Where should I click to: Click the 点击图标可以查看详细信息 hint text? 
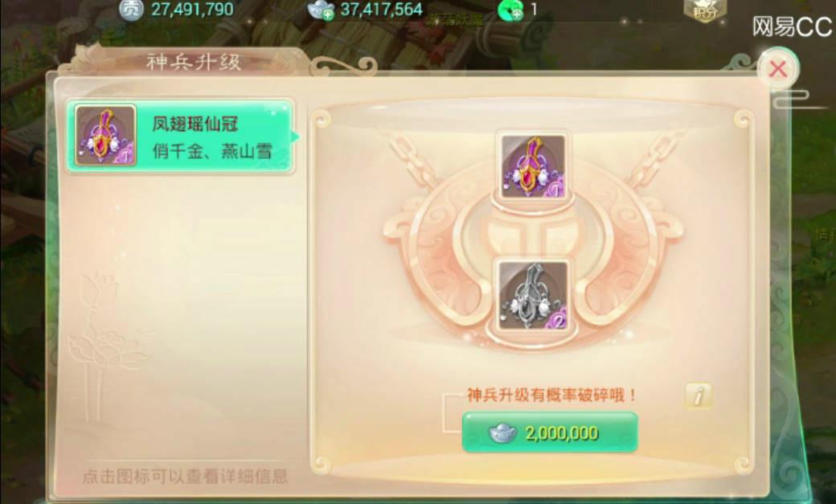coord(185,476)
